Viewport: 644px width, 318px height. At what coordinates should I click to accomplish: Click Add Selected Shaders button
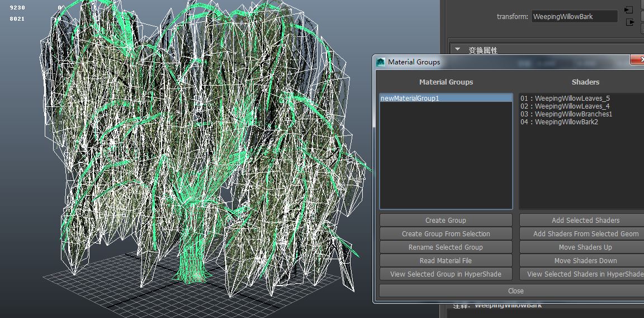pyautogui.click(x=585, y=221)
